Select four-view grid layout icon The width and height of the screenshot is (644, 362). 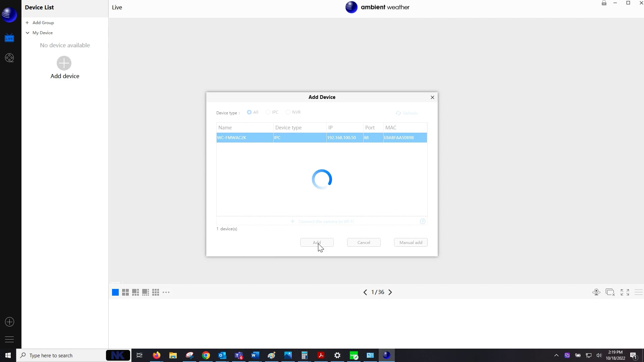coord(125,292)
